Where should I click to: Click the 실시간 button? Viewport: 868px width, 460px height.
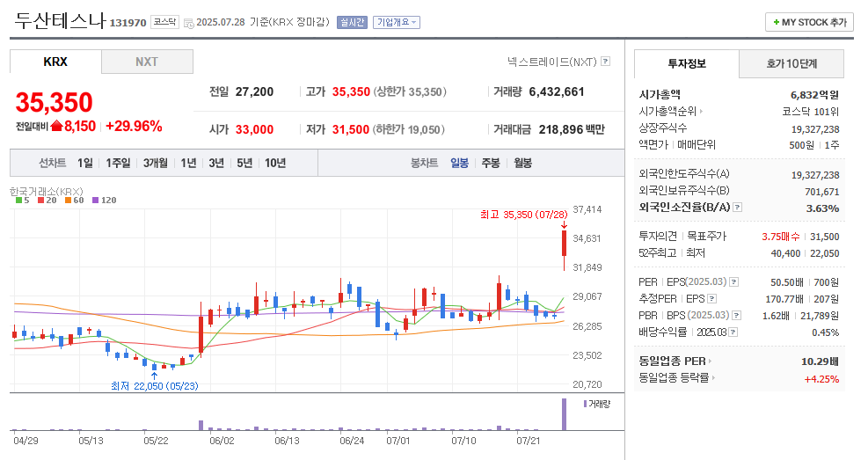pyautogui.click(x=352, y=22)
